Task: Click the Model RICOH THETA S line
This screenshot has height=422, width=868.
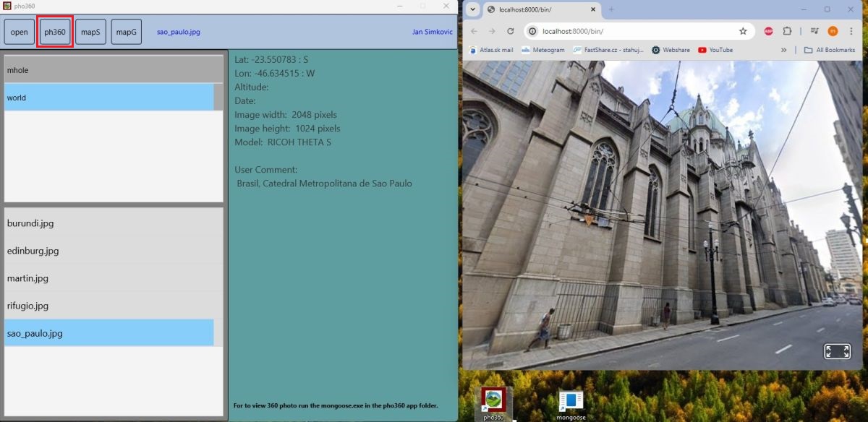Action: pos(283,142)
